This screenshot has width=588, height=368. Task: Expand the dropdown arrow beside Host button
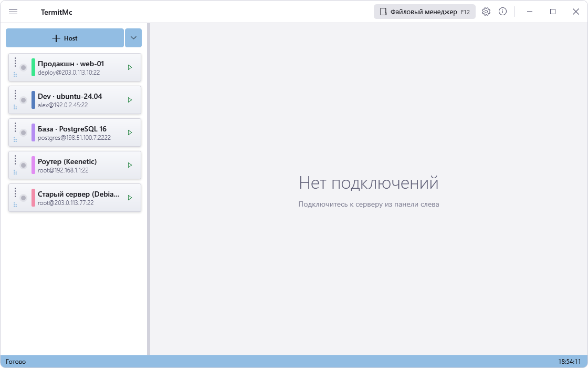pyautogui.click(x=133, y=38)
